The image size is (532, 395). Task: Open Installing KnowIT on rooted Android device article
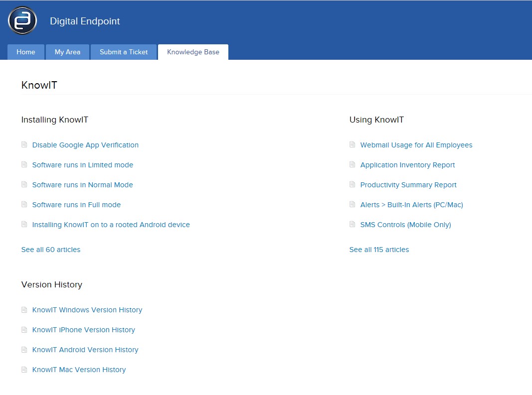tap(111, 225)
